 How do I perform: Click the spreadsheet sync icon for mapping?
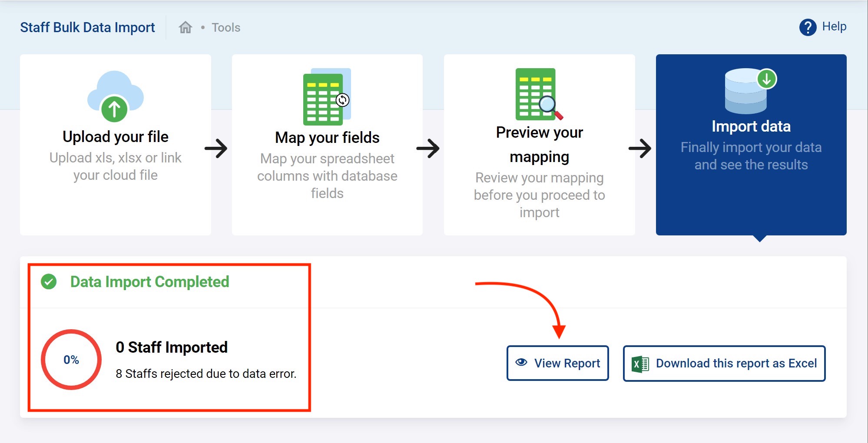click(x=327, y=97)
